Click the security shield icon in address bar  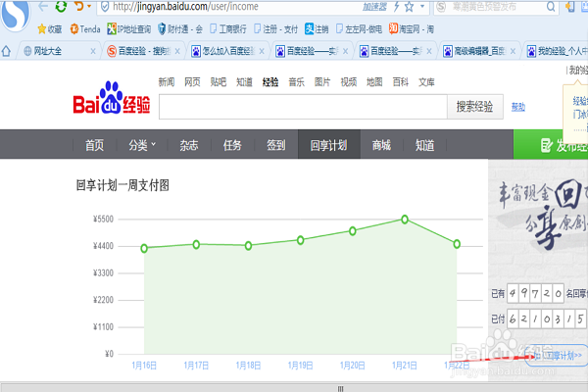click(x=106, y=7)
